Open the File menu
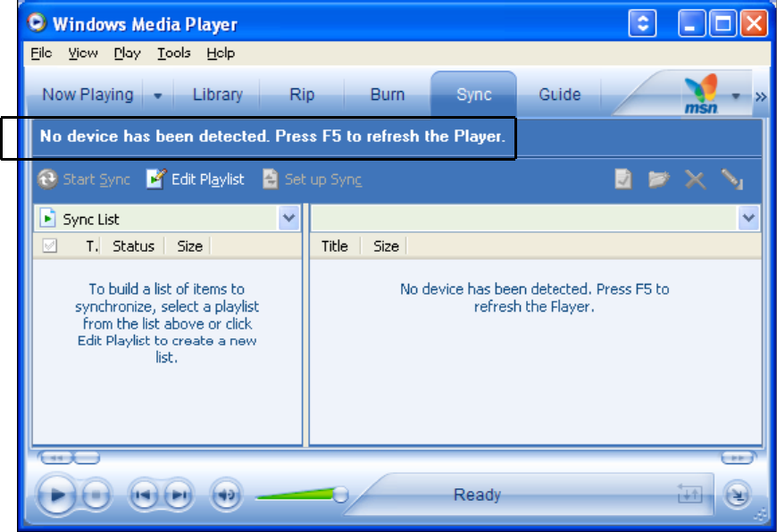 tap(41, 53)
